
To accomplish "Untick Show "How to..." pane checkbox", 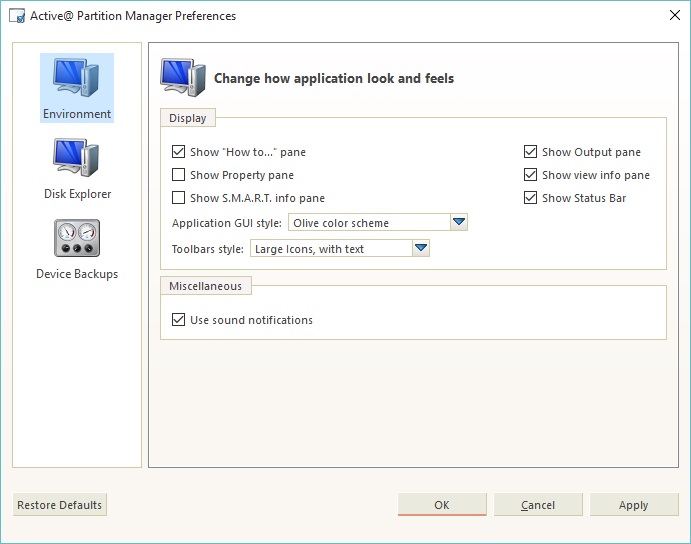I will pos(178,152).
